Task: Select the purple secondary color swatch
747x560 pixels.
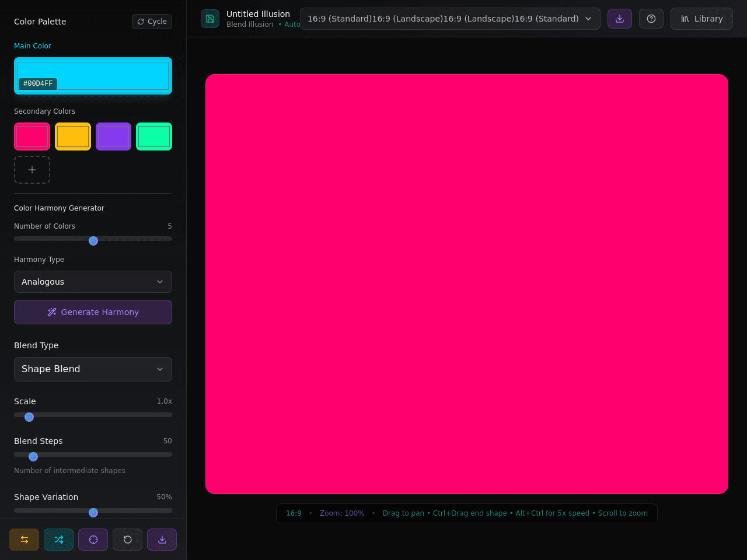Action: coord(113,136)
